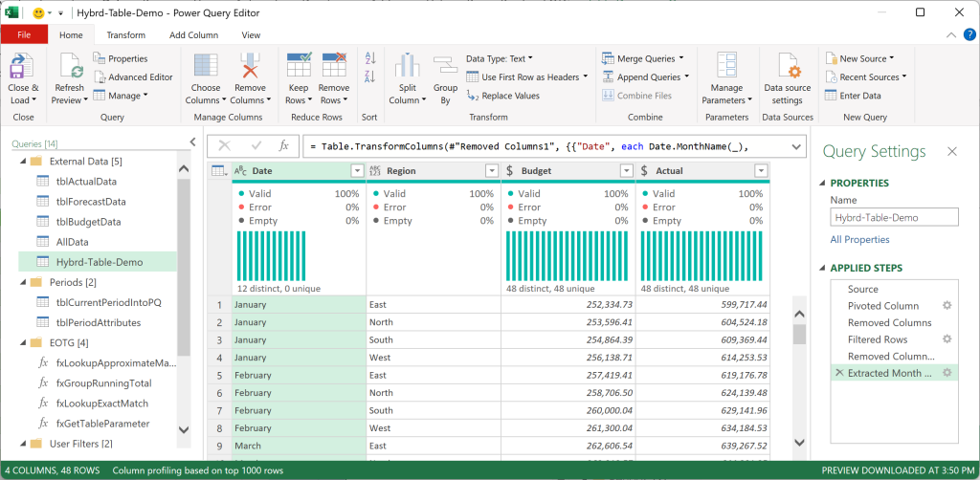Open the Region column filter dropdown
Viewport: 980px width, 480px height.
pyautogui.click(x=492, y=171)
